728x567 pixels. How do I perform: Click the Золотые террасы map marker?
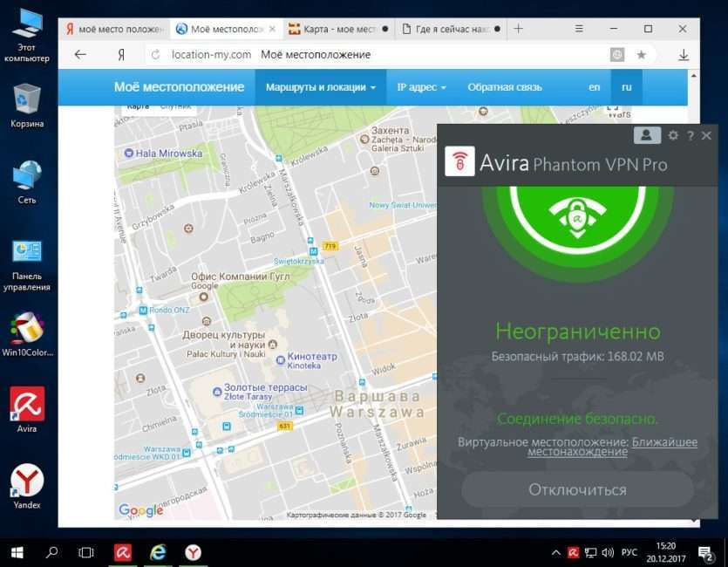(217, 392)
